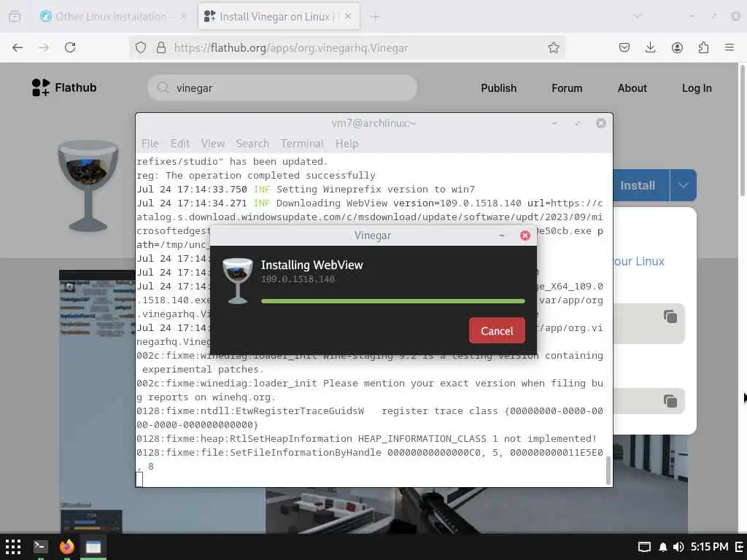Open the Flathub Forum link
The image size is (747, 560).
tap(567, 88)
